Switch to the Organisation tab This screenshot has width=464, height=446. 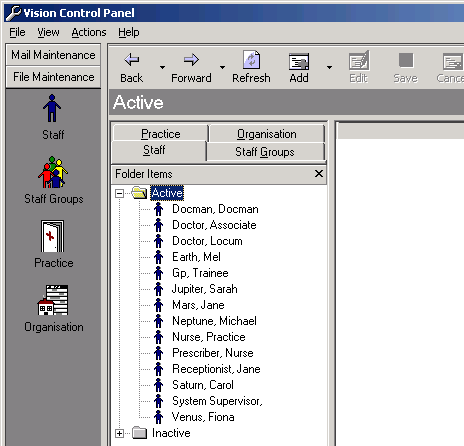[x=266, y=134]
